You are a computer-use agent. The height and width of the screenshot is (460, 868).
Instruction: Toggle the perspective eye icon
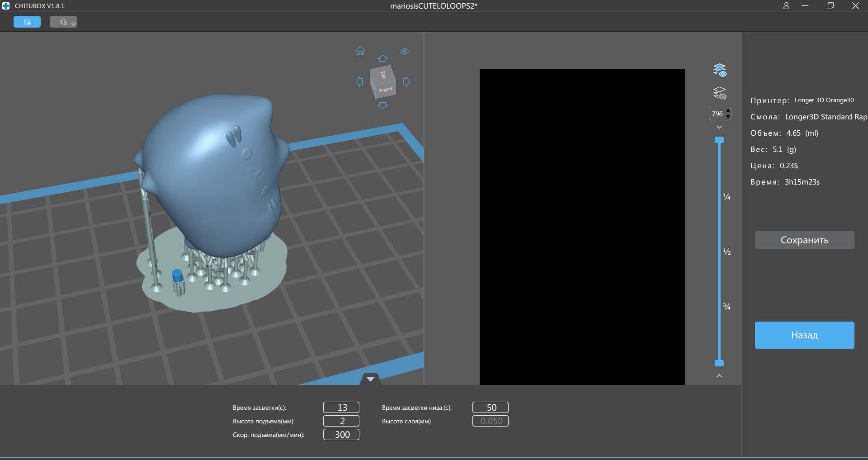[x=404, y=52]
